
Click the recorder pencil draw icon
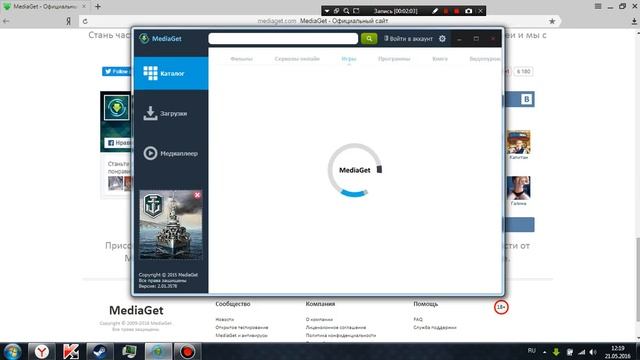tap(435, 11)
